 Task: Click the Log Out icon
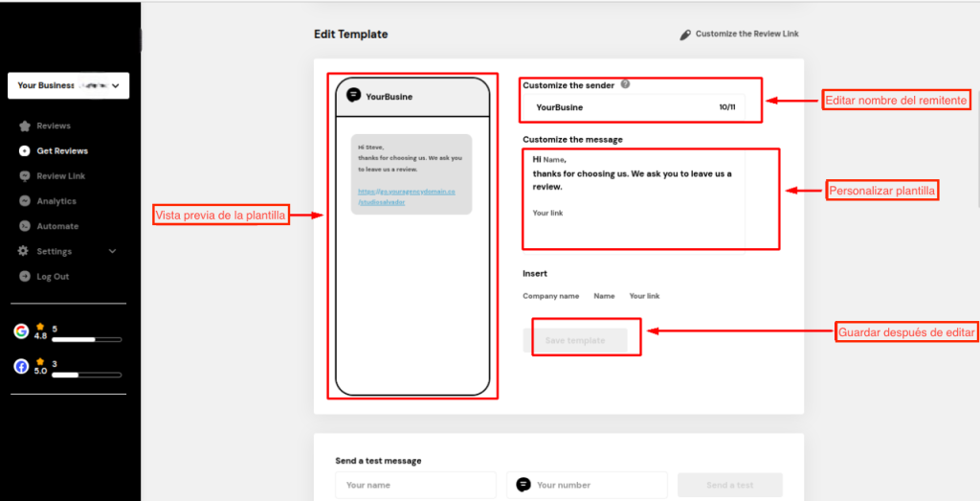point(25,277)
